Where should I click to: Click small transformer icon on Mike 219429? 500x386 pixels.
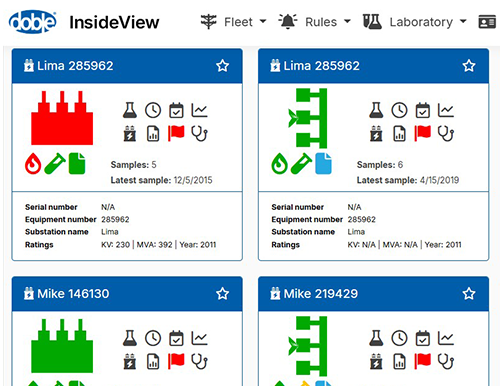pyautogui.click(x=376, y=362)
